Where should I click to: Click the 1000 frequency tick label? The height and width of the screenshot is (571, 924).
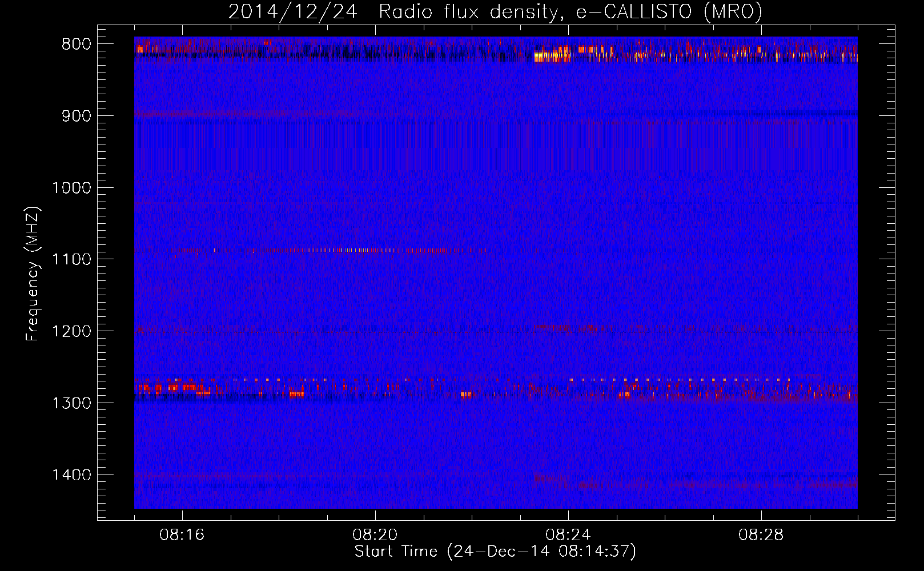(x=72, y=188)
